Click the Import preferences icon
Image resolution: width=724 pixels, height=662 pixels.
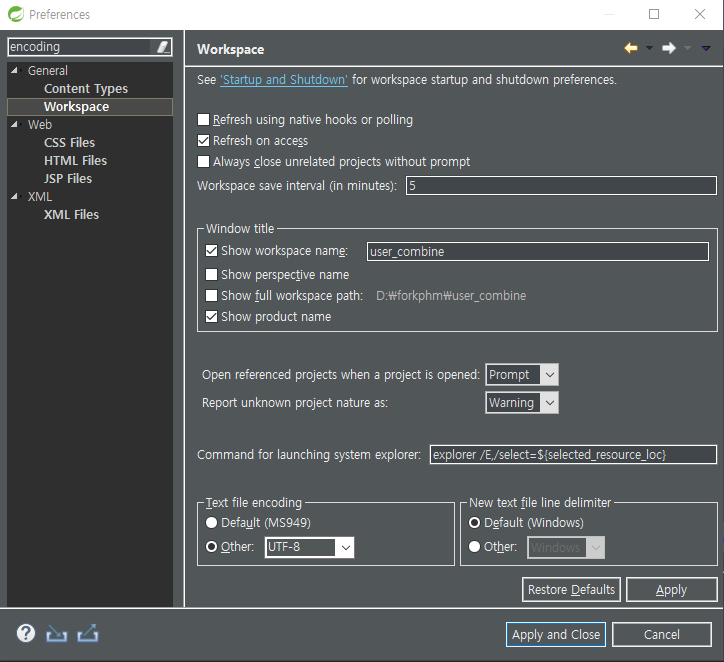[56, 634]
